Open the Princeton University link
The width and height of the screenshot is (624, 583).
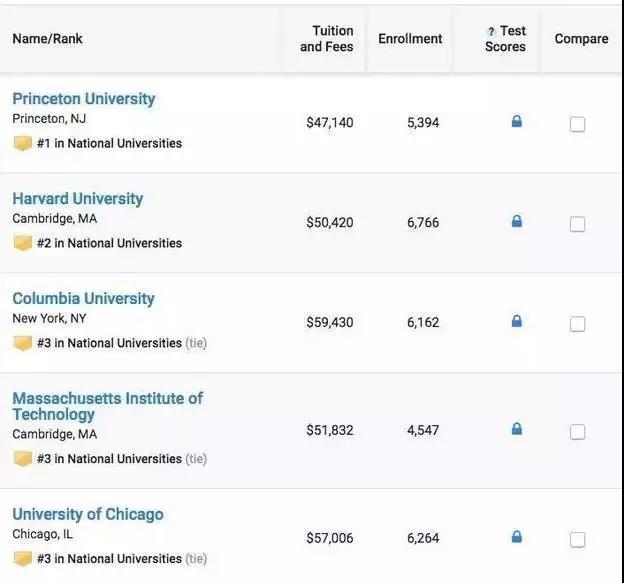(x=84, y=99)
